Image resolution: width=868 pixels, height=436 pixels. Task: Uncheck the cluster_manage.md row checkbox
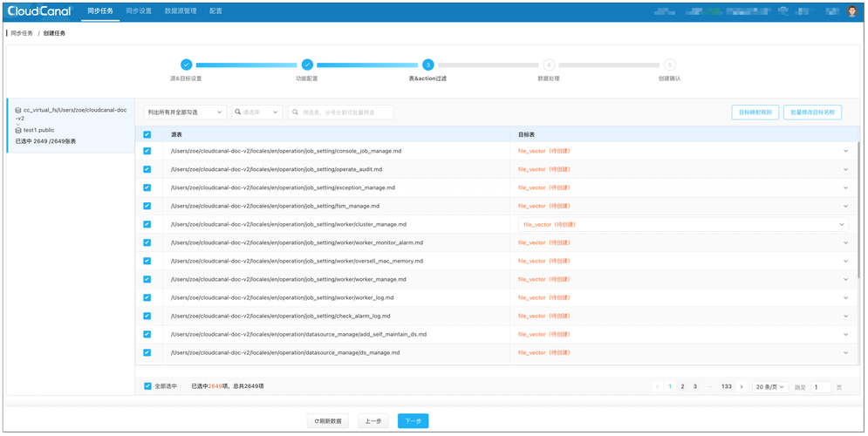click(x=147, y=224)
